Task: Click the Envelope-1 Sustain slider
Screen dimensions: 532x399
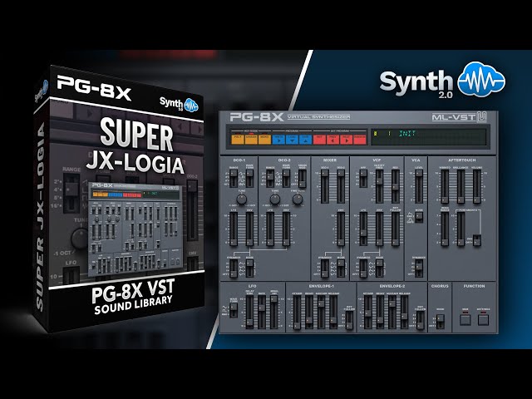Action: click(322, 313)
